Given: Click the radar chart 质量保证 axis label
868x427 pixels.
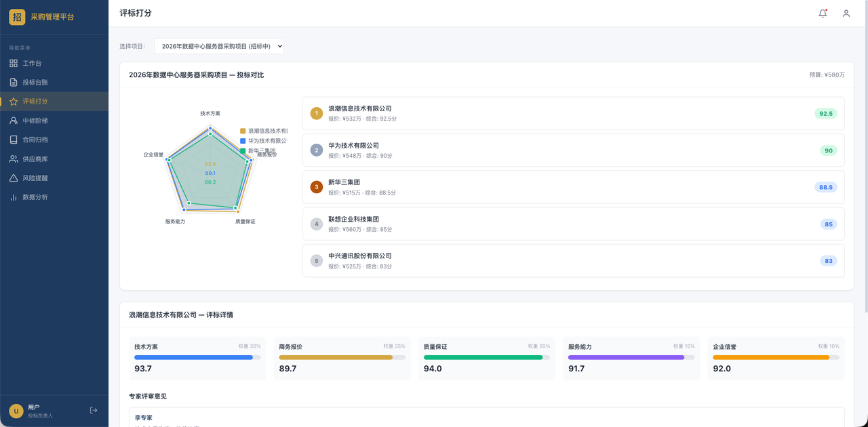Looking at the screenshot, I should (245, 222).
